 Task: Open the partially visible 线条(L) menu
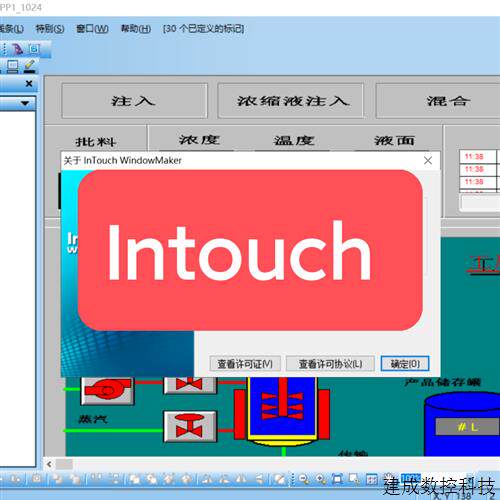click(12, 29)
